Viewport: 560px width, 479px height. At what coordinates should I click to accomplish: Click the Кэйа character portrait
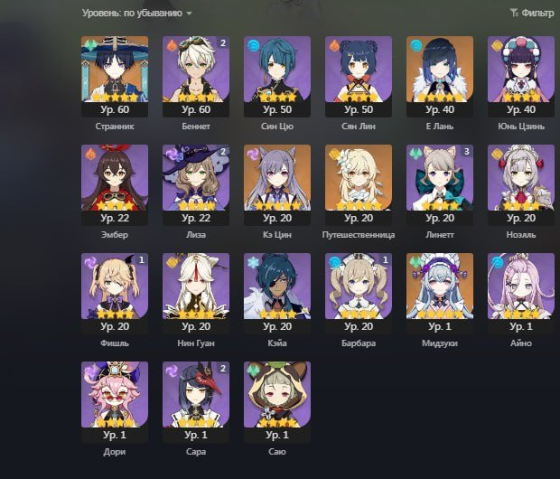(277, 293)
